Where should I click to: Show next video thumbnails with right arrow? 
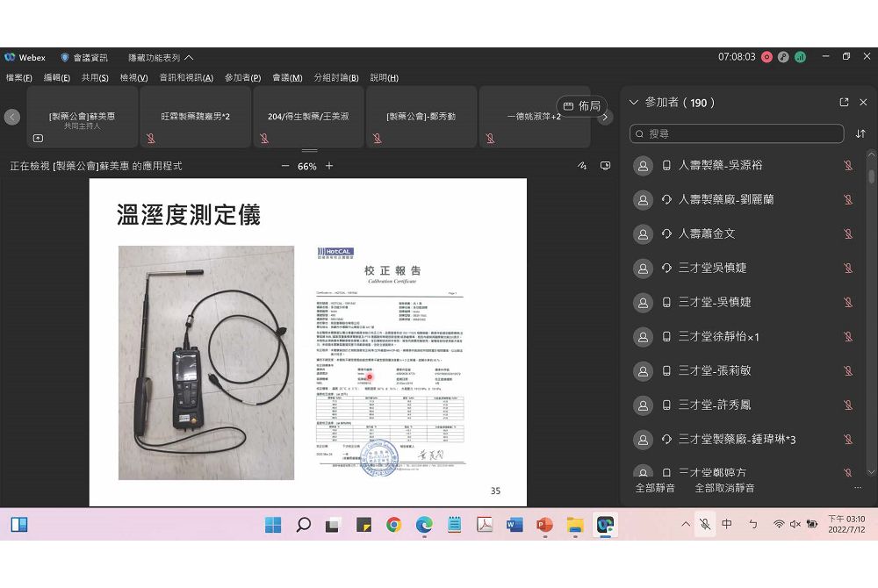pyautogui.click(x=604, y=117)
